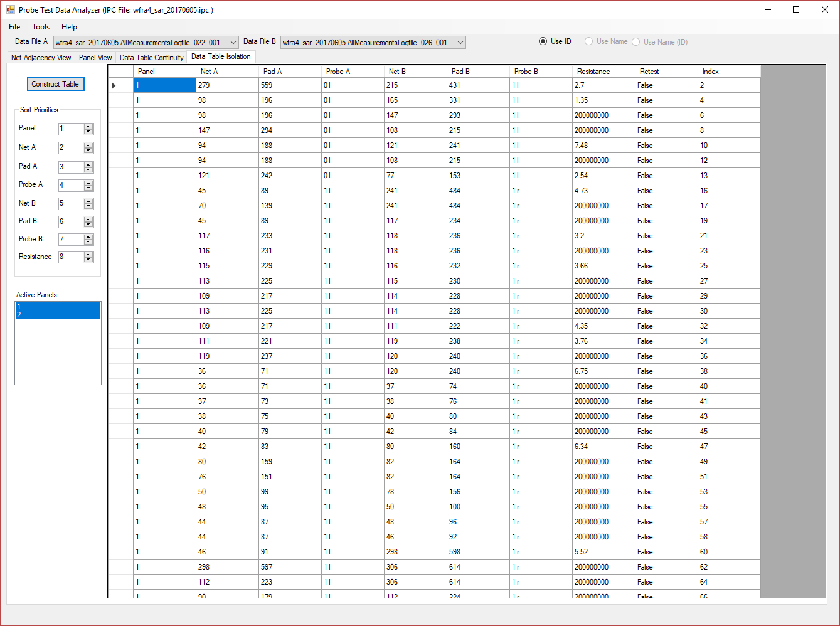The width and height of the screenshot is (840, 626).
Task: Click Pad A cell with value 242
Action: tap(290, 176)
